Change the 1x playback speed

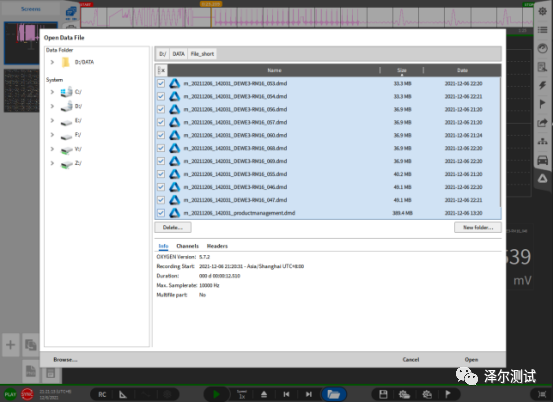(242, 395)
